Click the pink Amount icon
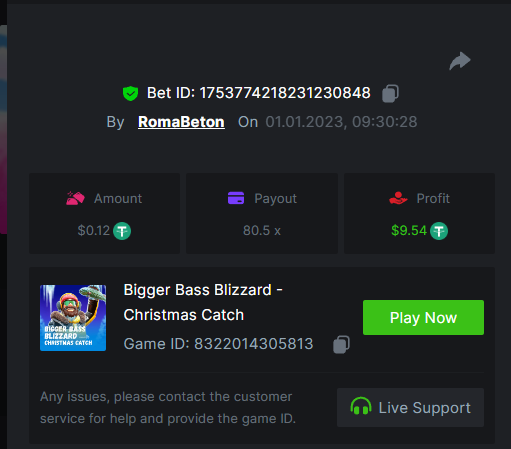511x449 pixels. 75,198
